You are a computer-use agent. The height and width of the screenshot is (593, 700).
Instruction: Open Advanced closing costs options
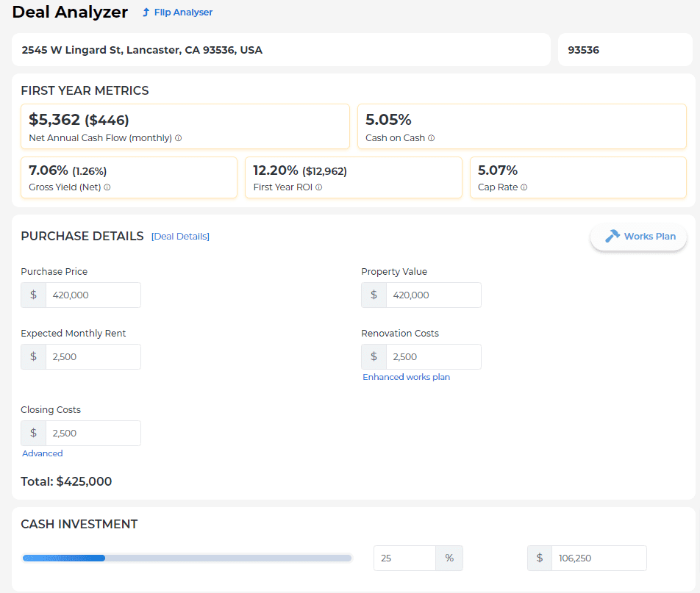click(x=43, y=453)
